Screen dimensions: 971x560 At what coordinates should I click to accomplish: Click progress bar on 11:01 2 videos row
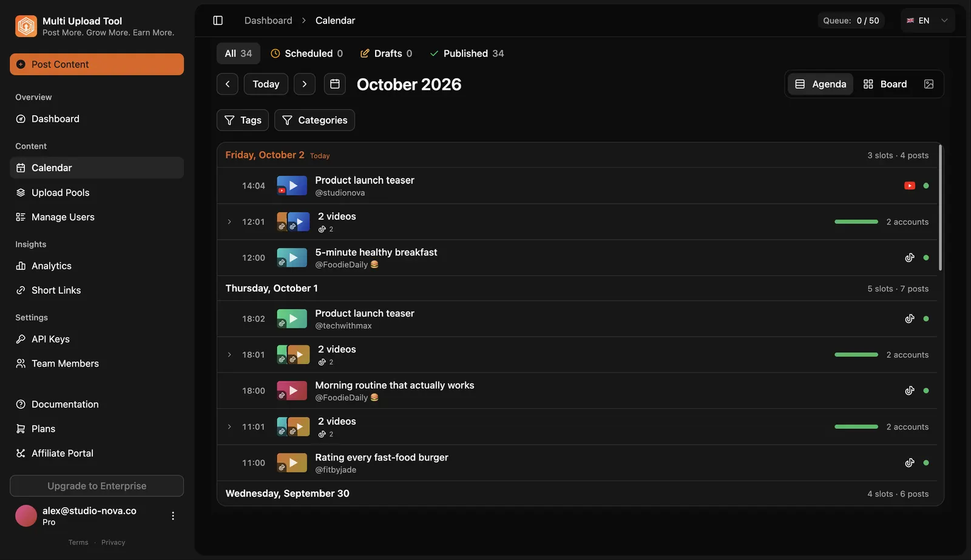(x=856, y=427)
